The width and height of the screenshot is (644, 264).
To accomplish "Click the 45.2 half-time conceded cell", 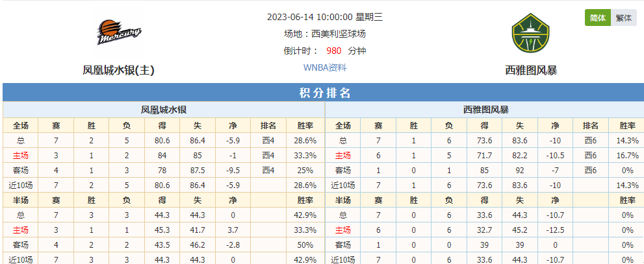I will coord(519,230).
